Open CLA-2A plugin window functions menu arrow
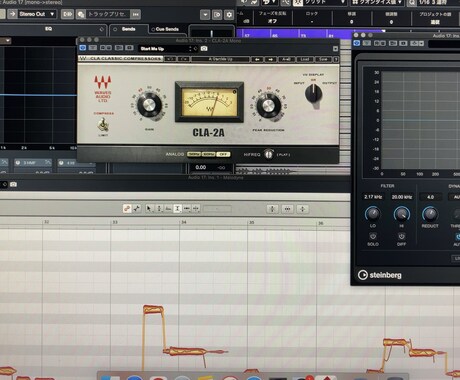The image size is (460, 380). pos(335,49)
